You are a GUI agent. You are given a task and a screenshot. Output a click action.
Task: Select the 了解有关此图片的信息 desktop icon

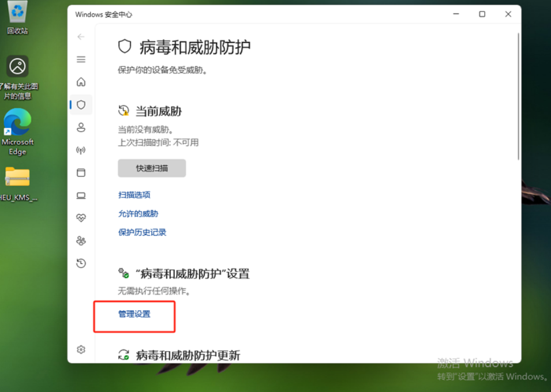[x=17, y=77]
